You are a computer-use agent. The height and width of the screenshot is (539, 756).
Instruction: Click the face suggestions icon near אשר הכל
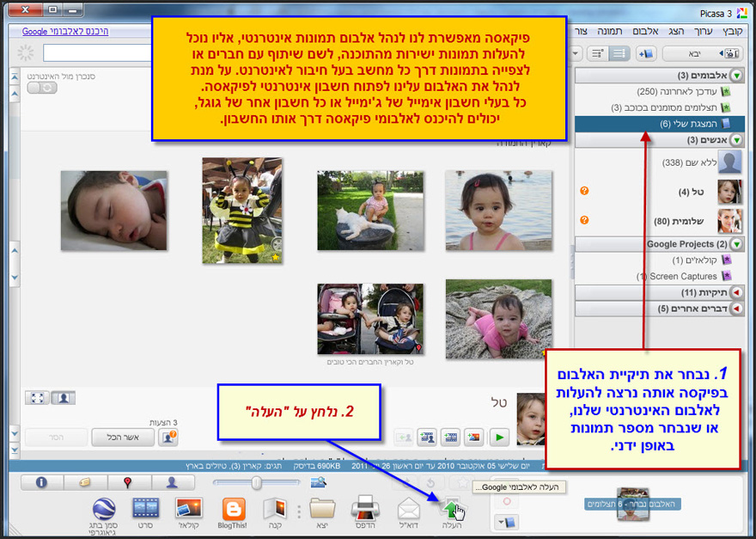(x=168, y=438)
